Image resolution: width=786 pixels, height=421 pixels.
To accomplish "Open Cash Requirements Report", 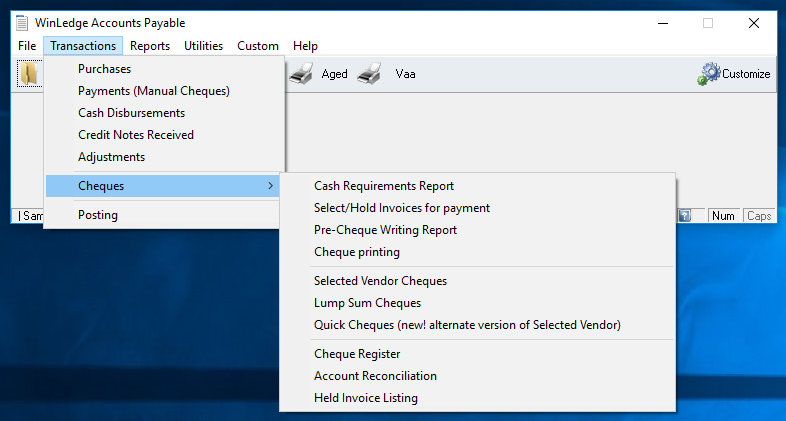I will (384, 186).
